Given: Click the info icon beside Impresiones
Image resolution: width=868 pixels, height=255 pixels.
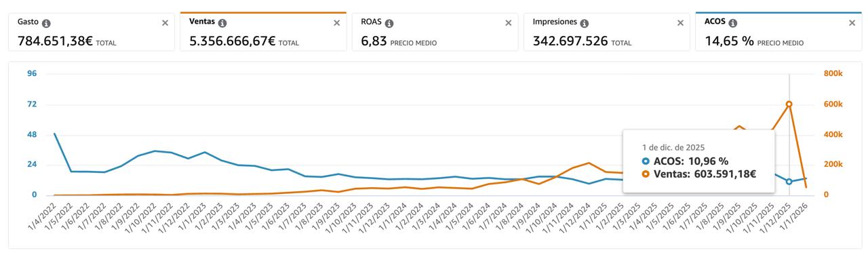Looking at the screenshot, I should click(585, 23).
